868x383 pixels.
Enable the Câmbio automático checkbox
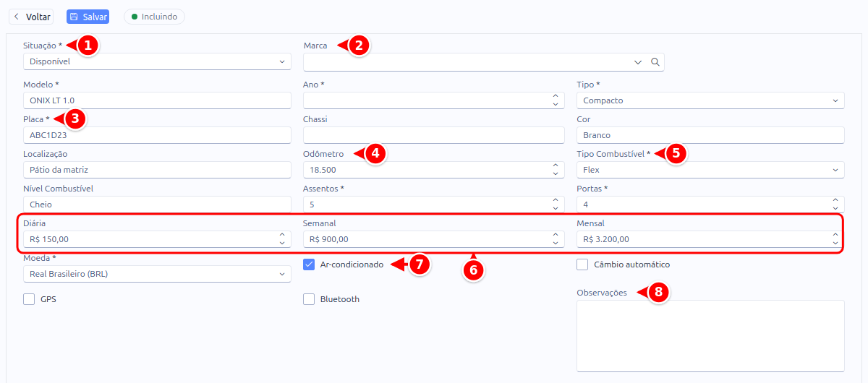(x=582, y=264)
